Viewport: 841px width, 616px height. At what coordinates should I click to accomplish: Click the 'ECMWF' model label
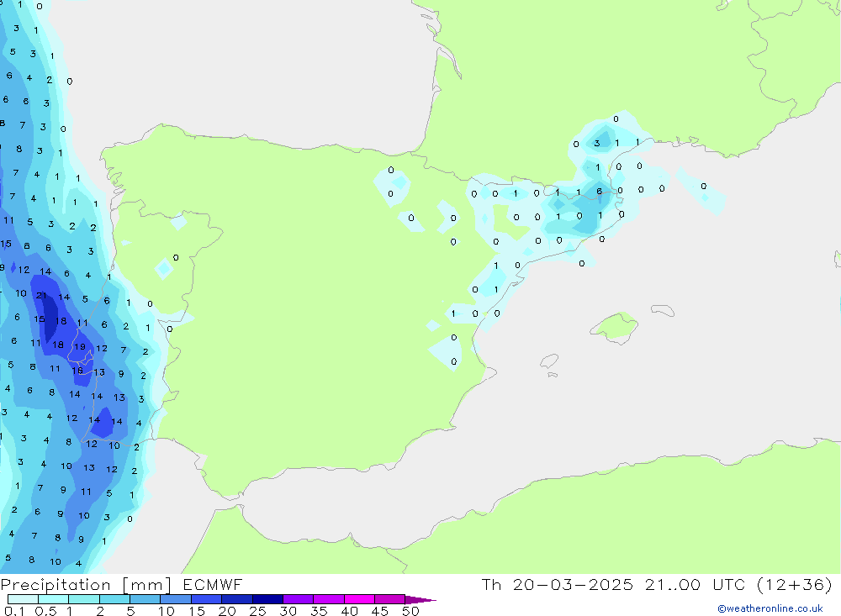213,585
